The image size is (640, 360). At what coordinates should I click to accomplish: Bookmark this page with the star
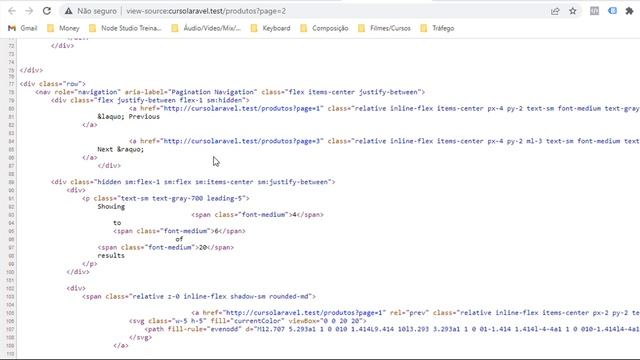click(573, 11)
